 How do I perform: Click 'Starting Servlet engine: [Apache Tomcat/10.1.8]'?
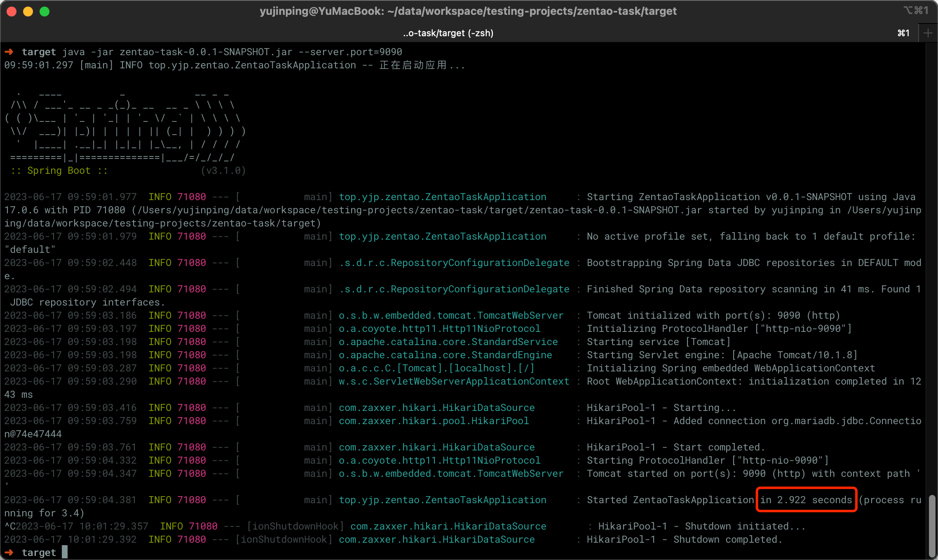point(722,355)
